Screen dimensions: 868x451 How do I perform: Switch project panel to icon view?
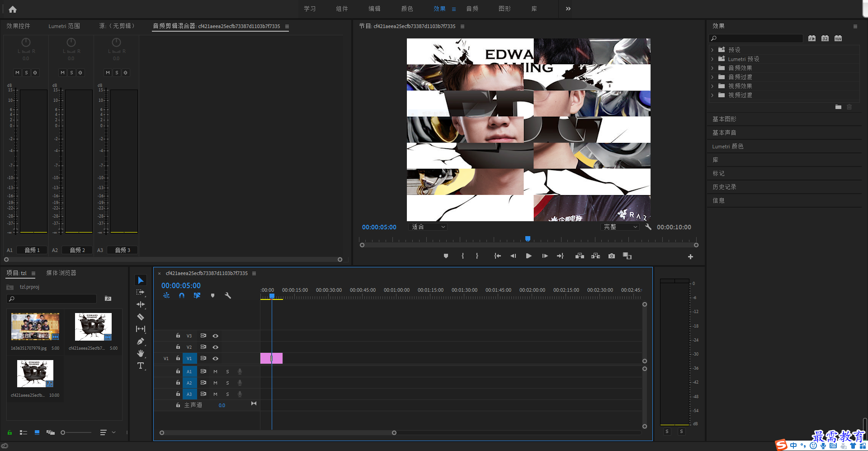(x=37, y=432)
